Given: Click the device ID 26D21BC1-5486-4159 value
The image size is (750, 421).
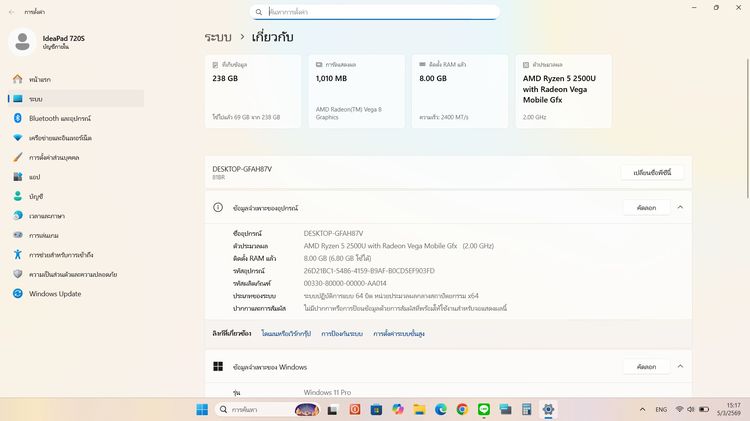Looking at the screenshot, I should pyautogui.click(x=369, y=271).
